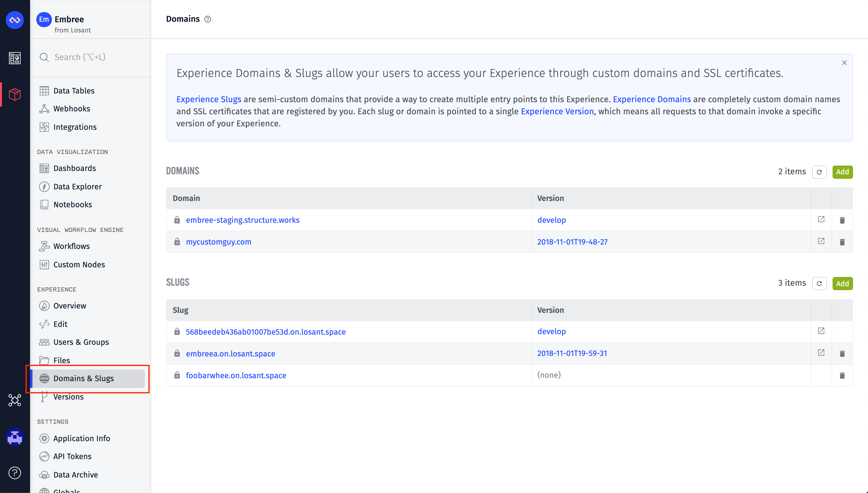
Task: Open the user avatar menu
Action: pyautogui.click(x=15, y=437)
